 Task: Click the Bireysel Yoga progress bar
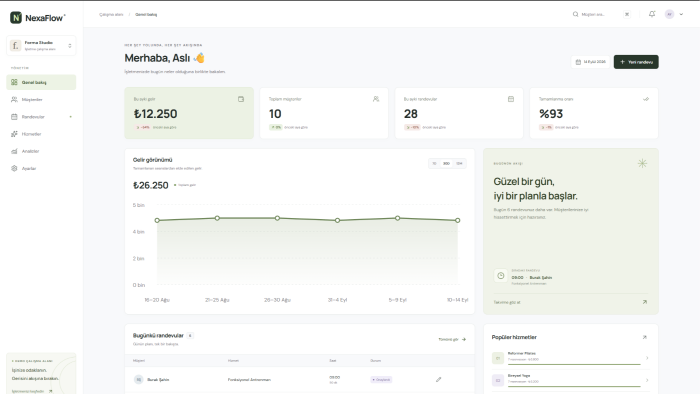point(574,386)
